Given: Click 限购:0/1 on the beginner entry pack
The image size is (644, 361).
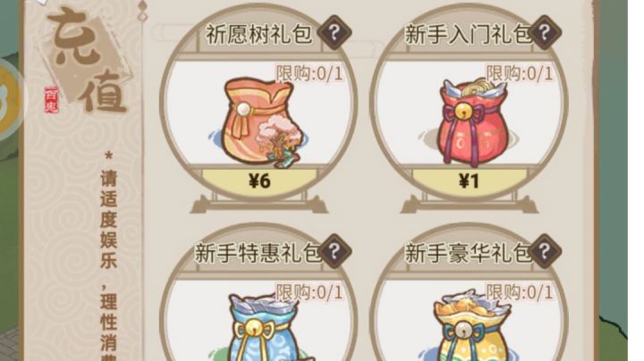Looking at the screenshot, I should [x=520, y=73].
